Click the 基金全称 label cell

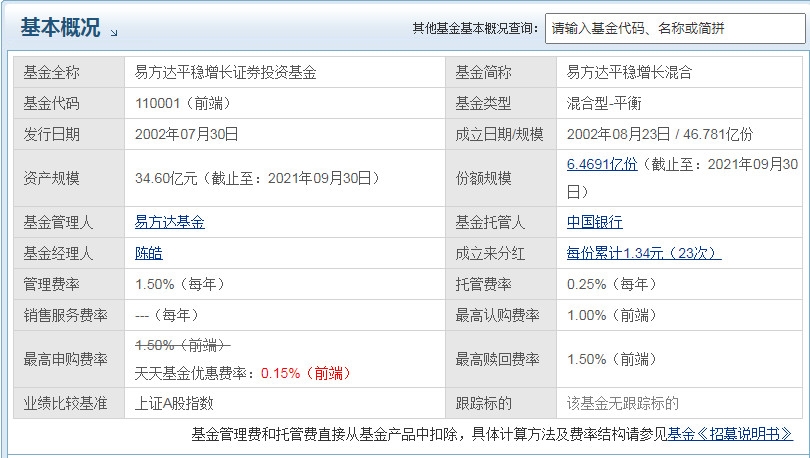(69, 72)
